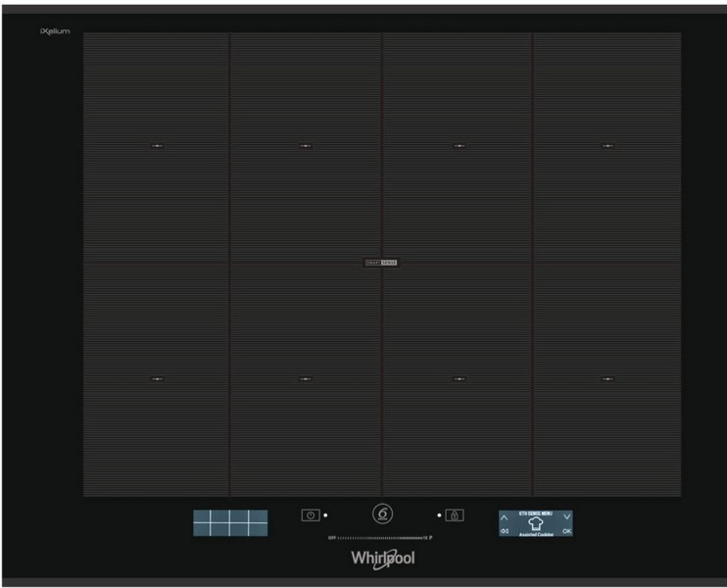The width and height of the screenshot is (727, 588).
Task: Tap the back double-arrow on the menu display
Action: click(505, 531)
